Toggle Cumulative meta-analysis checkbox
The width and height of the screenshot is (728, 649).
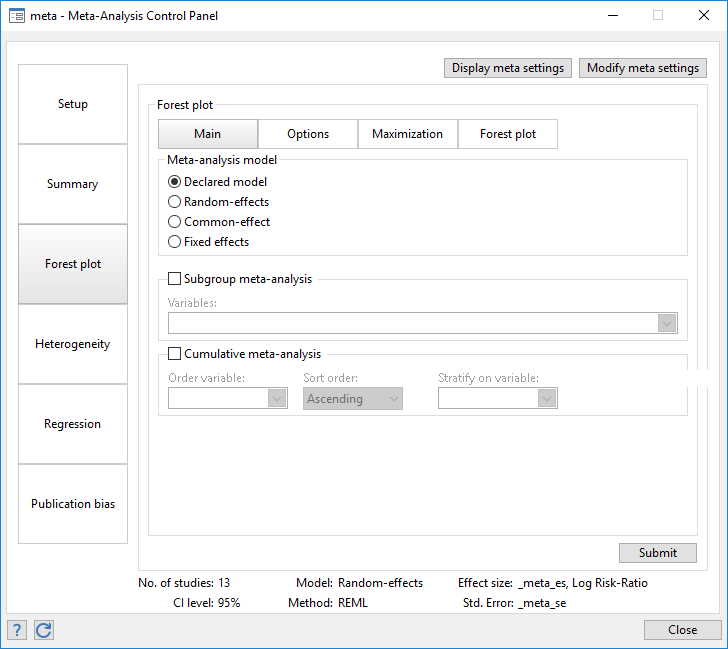(175, 354)
